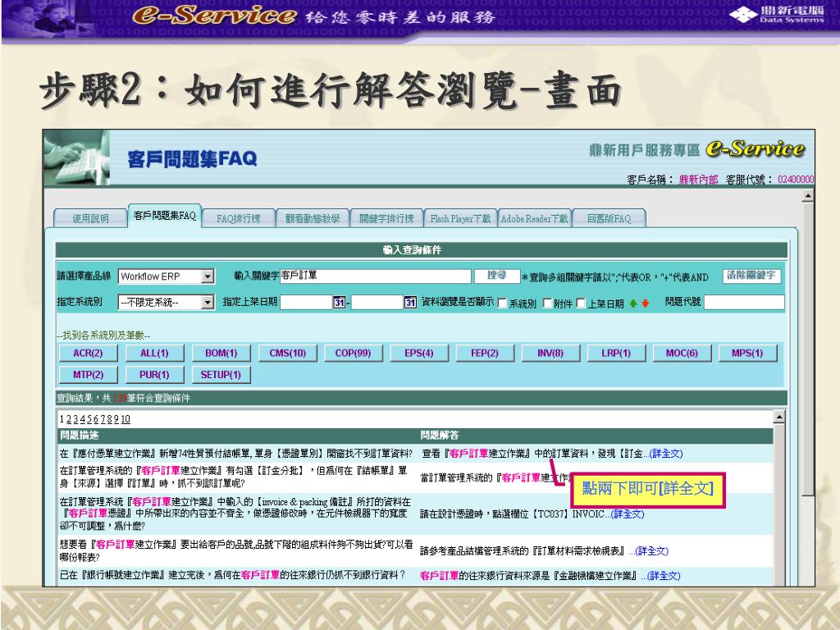840x630 pixels.
Task: Go to results page 5
Action: coord(89,419)
